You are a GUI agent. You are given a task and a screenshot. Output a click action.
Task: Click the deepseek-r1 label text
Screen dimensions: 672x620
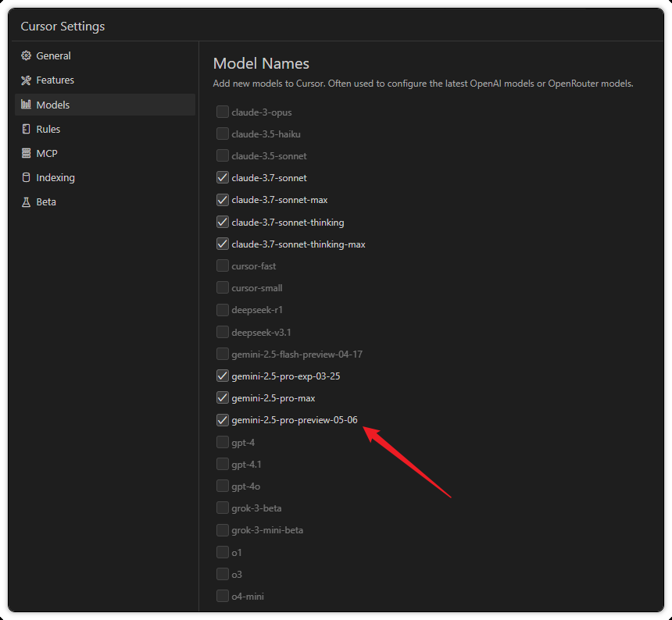click(x=257, y=310)
